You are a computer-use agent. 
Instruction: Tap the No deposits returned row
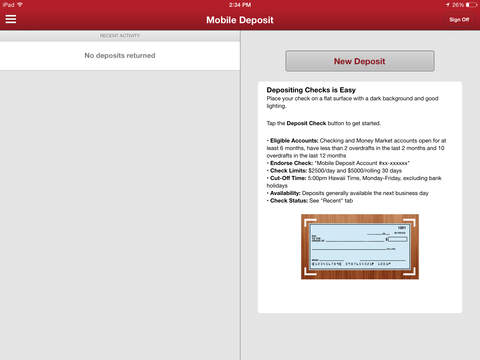pos(120,56)
